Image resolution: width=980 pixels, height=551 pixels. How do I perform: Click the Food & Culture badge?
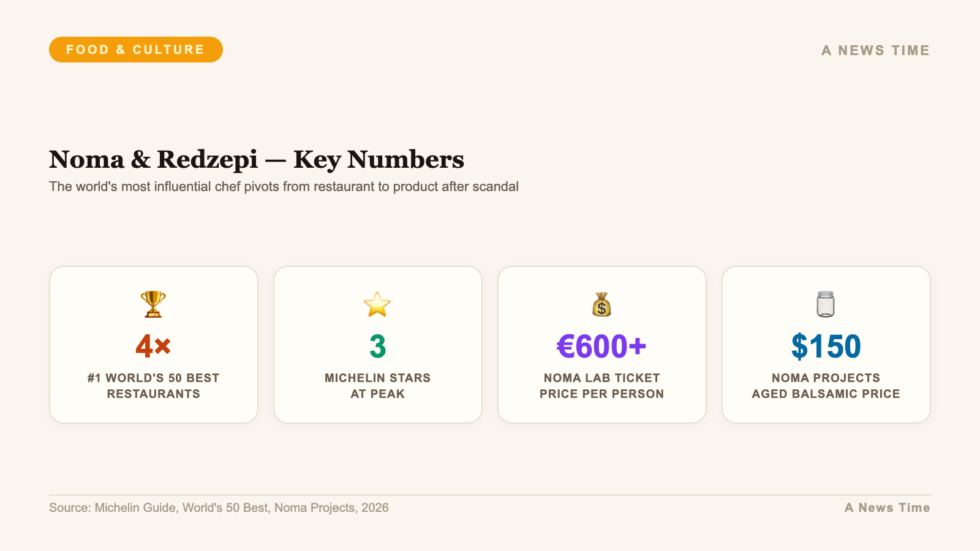pos(135,50)
